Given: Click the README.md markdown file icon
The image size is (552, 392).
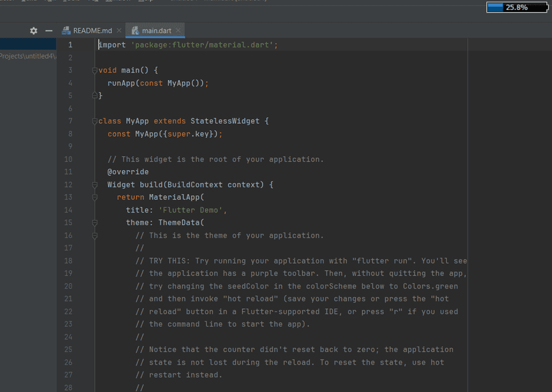Looking at the screenshot, I should pos(66,31).
